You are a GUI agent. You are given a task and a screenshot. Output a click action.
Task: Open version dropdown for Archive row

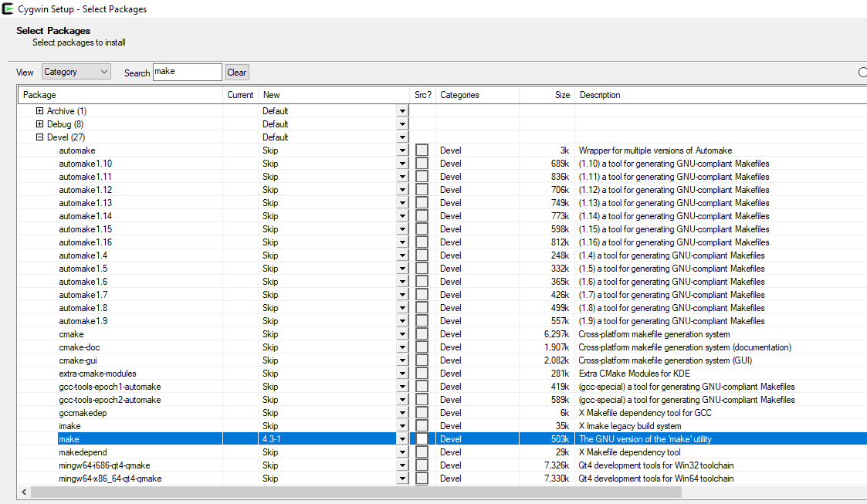pos(402,111)
